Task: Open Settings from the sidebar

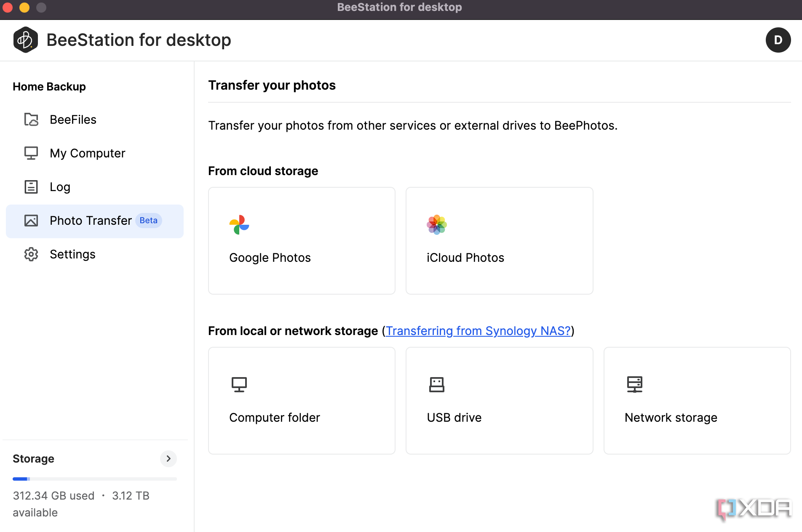Action: click(x=95, y=254)
